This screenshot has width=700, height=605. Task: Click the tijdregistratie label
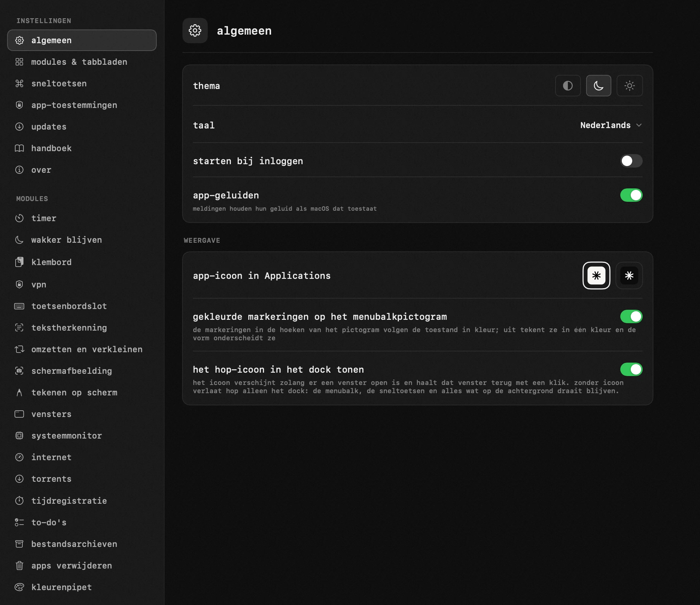[x=69, y=501]
